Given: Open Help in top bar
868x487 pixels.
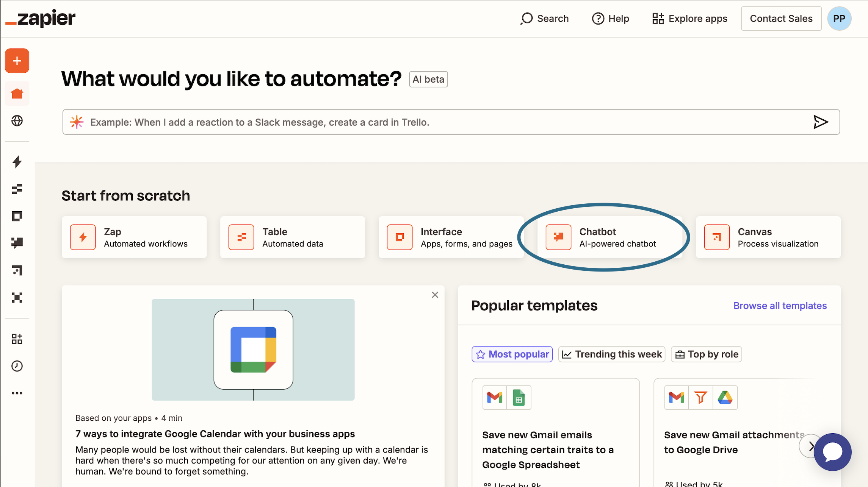Looking at the screenshot, I should coord(611,19).
